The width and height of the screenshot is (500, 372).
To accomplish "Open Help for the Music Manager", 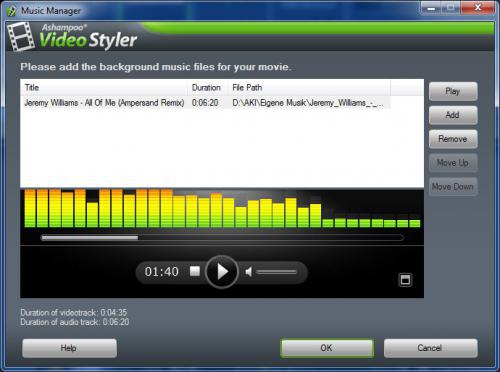I will (69, 348).
